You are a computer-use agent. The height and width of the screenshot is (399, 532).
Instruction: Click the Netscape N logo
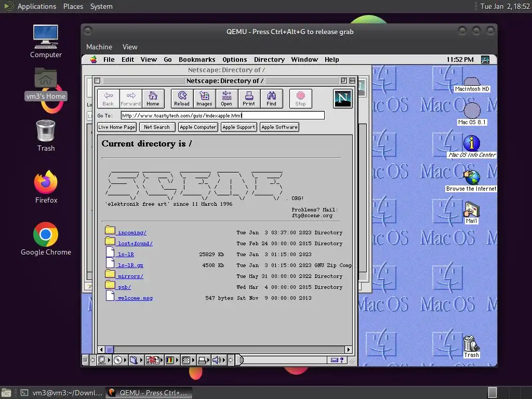point(343,99)
